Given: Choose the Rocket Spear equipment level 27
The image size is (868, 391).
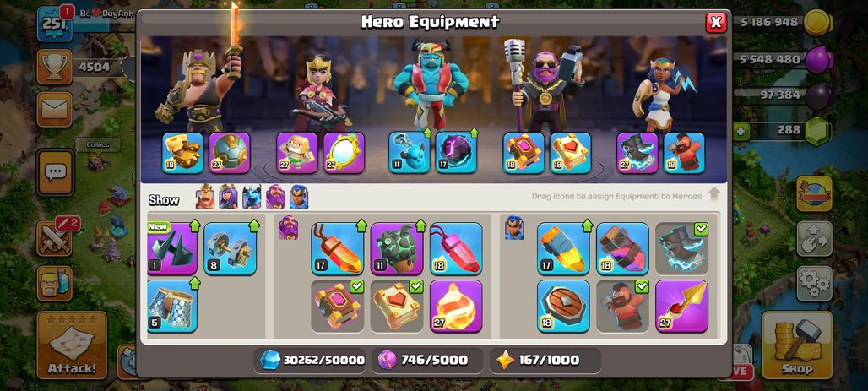Looking at the screenshot, I should (x=681, y=307).
